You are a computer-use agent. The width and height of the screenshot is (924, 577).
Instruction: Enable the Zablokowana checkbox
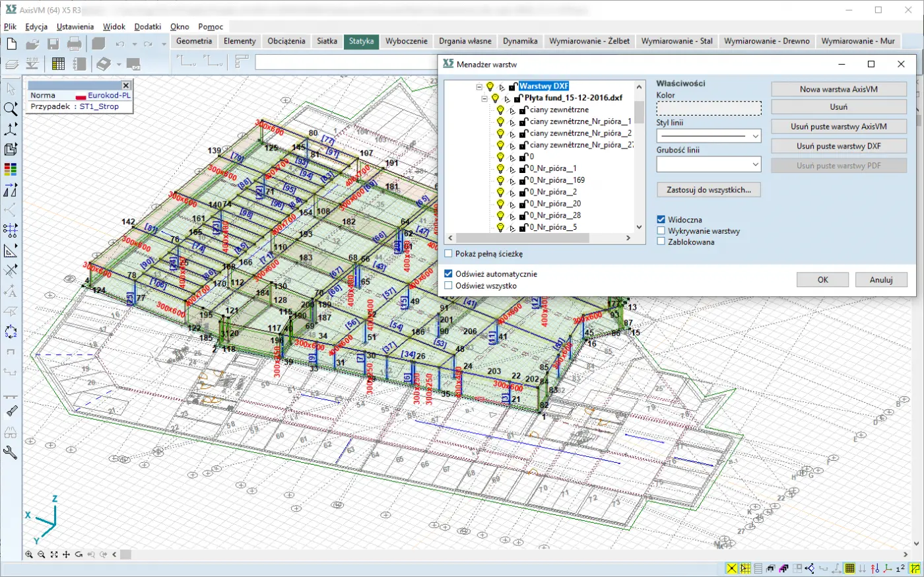661,242
